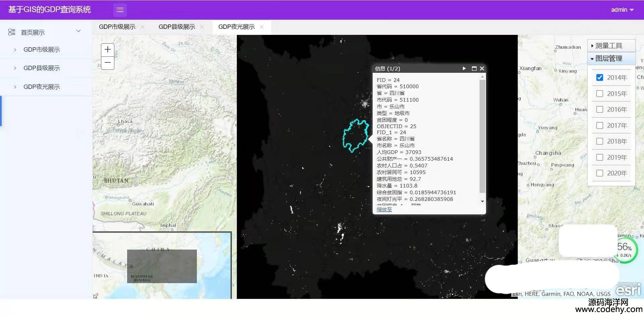The width and height of the screenshot is (644, 316).
Task: Click the 类型 = 地级市 row
Action: point(393,113)
